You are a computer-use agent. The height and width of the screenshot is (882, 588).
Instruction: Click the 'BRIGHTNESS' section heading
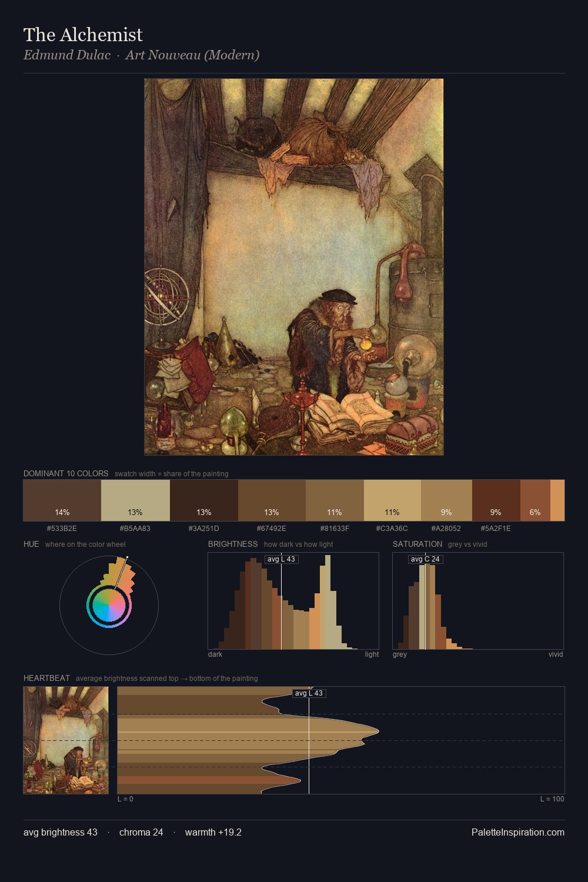coord(233,544)
